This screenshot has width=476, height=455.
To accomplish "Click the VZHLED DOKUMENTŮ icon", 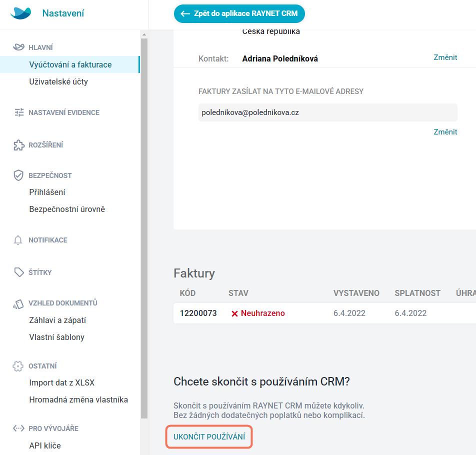I will (18, 304).
